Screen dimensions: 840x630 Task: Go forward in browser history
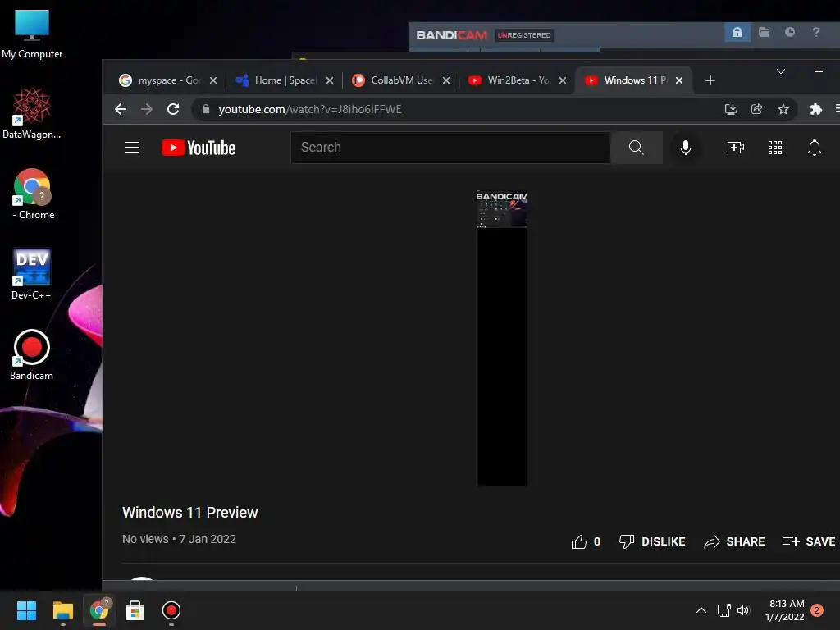pyautogui.click(x=147, y=109)
